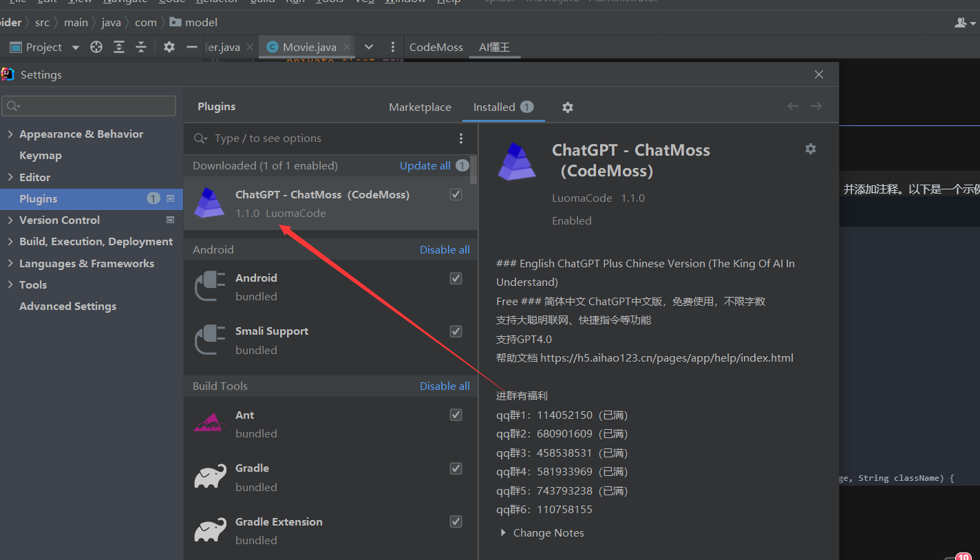
Task: Toggle the Ant plugin checkbox
Action: coord(456,415)
